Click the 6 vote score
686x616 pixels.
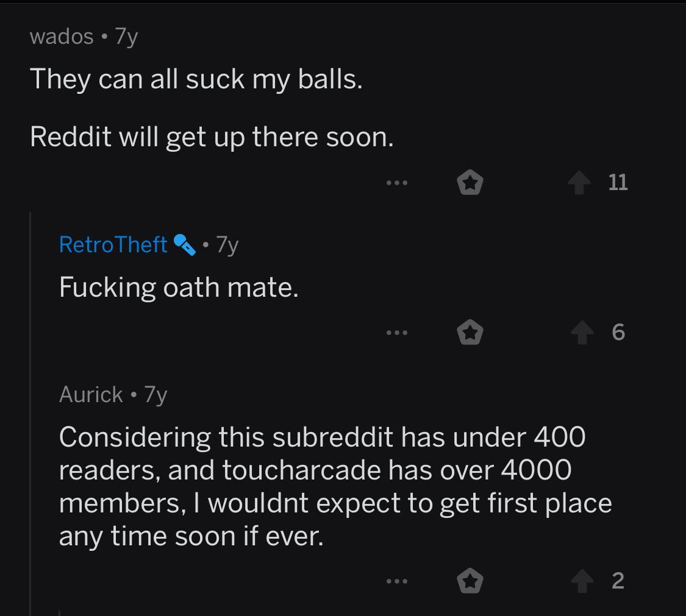(x=618, y=332)
